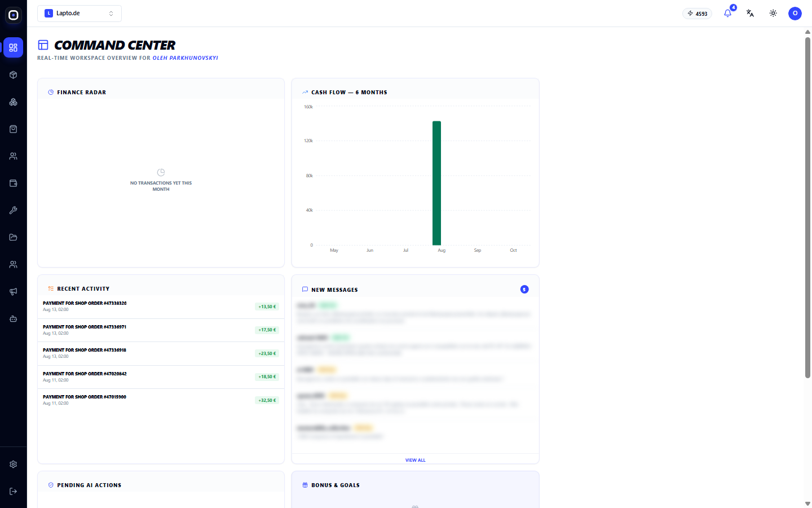Click the 4593 credits badge

pyautogui.click(x=698, y=14)
